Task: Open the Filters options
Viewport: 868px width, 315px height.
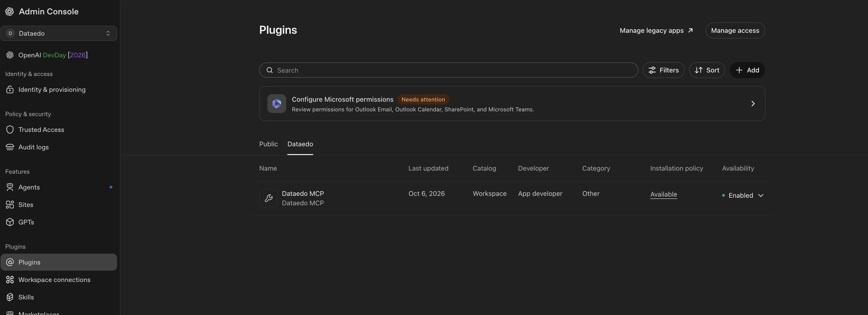Action: [x=664, y=70]
